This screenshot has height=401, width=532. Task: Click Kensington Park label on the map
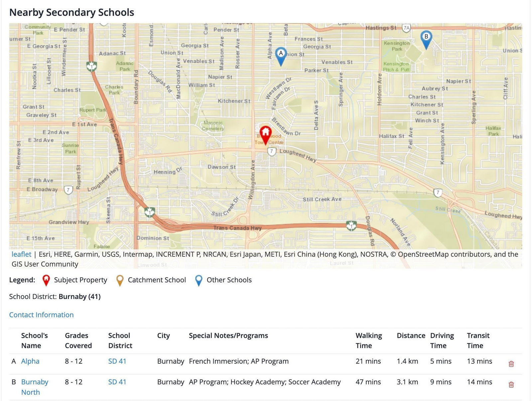click(x=397, y=46)
